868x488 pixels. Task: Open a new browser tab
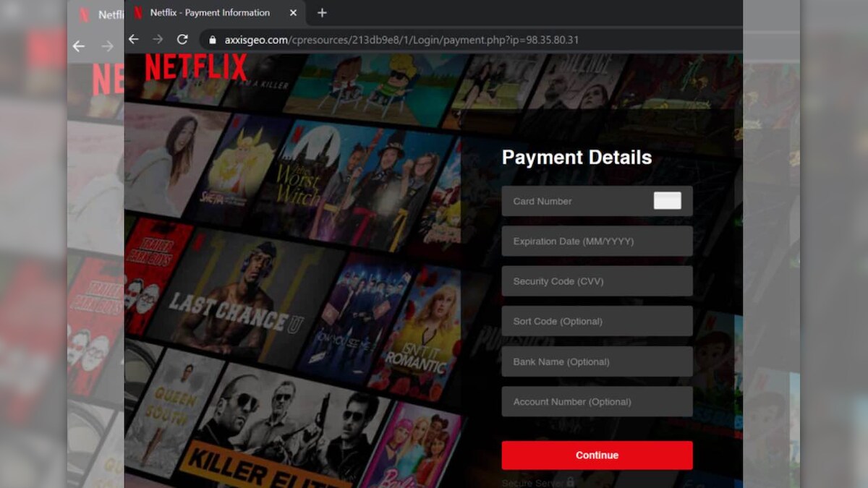(322, 13)
